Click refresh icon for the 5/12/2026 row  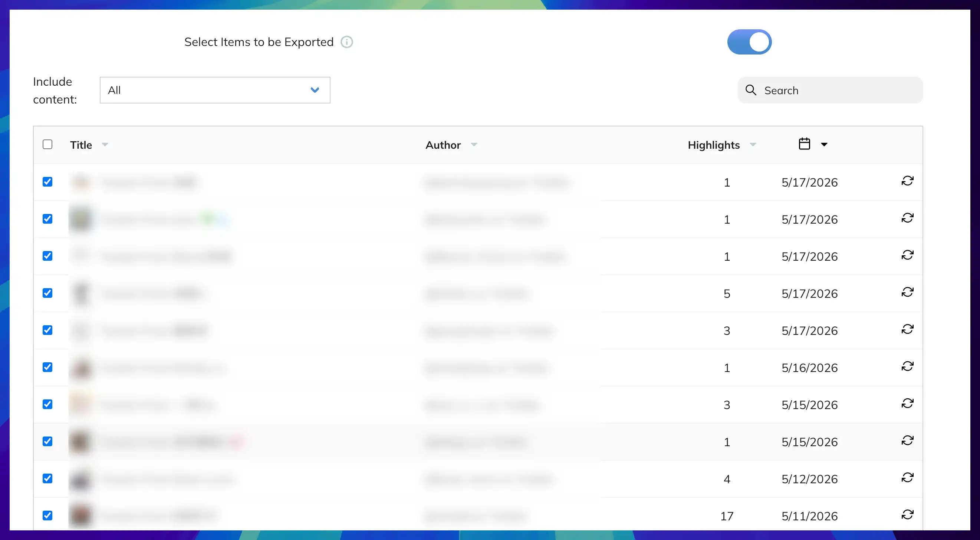pyautogui.click(x=907, y=478)
